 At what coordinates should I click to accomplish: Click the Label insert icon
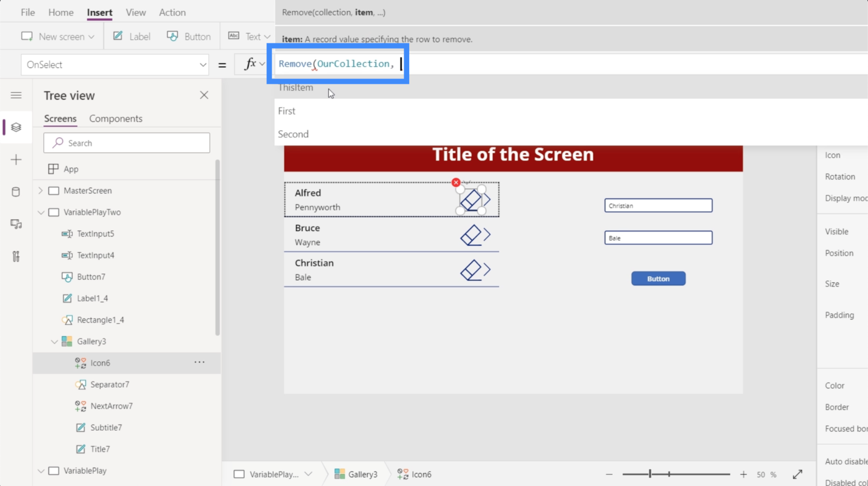point(118,36)
